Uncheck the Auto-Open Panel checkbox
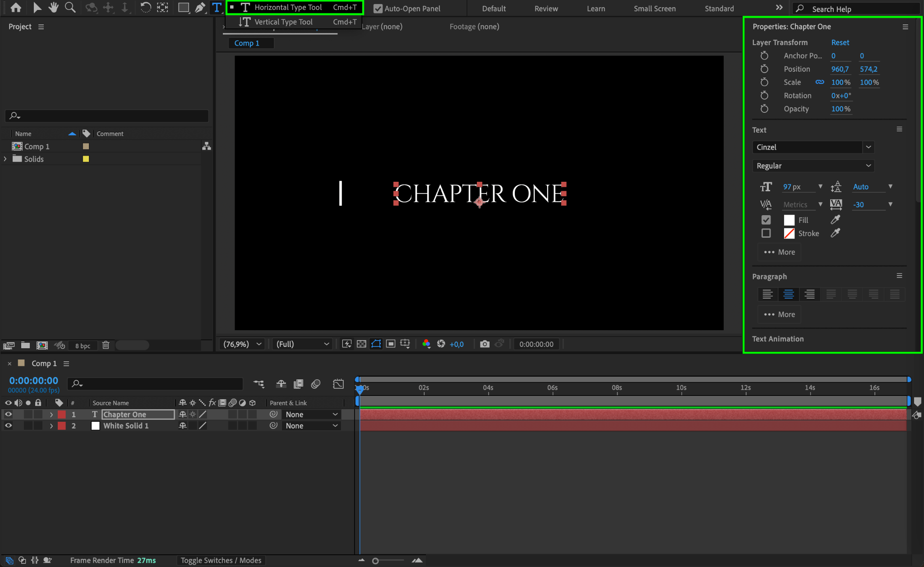The width and height of the screenshot is (924, 567). click(x=378, y=9)
